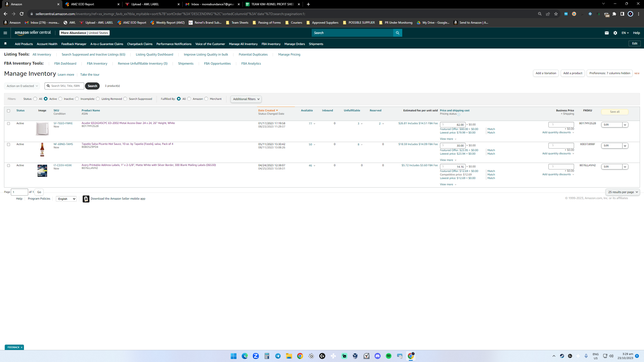Open File Explorer from the taskbar

[x=289, y=356]
